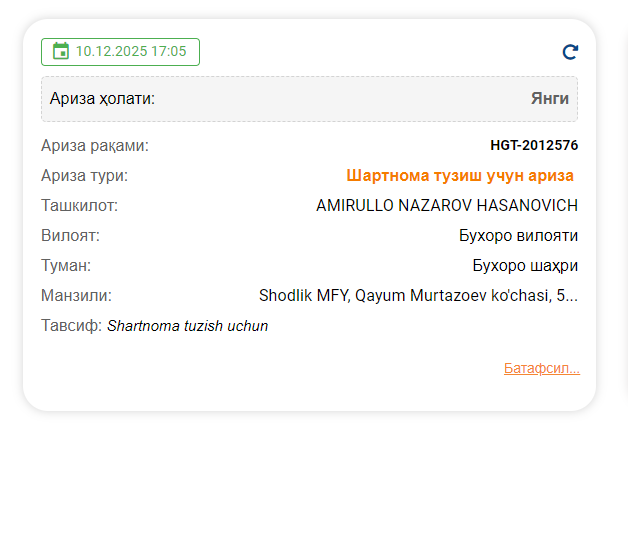Screen dimensions: 628x541
Task: Click the Ариза тури label
Action: pyautogui.click(x=84, y=176)
